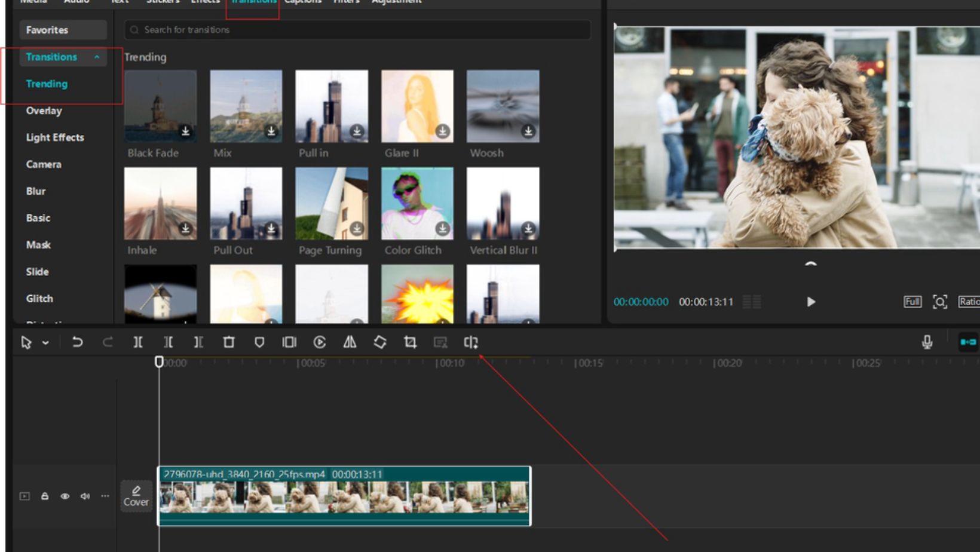Select the Mask category
Viewport: 980px width, 552px height.
coord(38,245)
